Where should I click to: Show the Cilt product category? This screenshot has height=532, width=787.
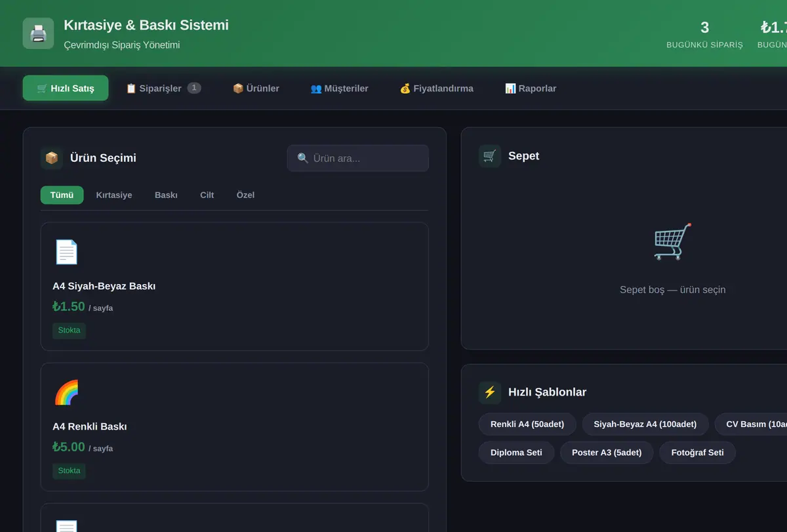pos(207,195)
